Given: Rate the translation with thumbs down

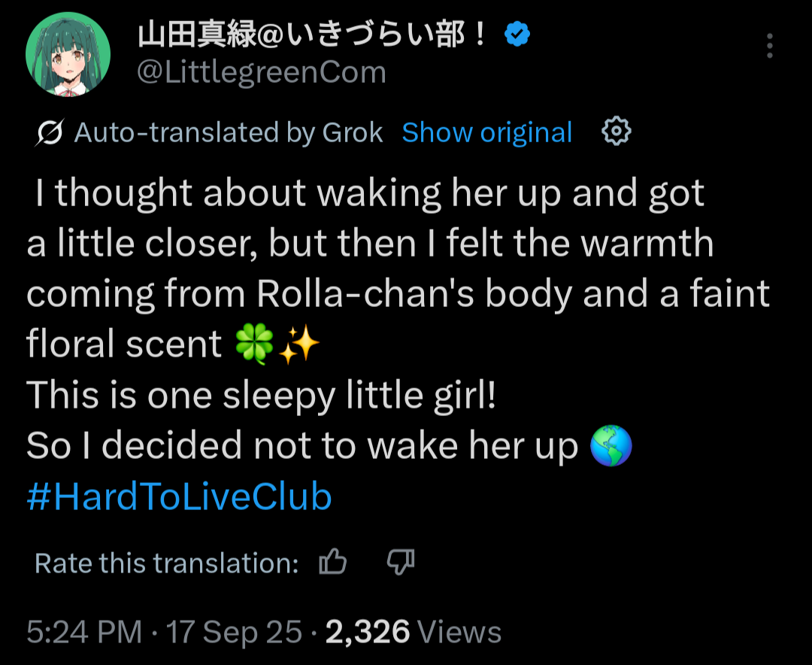Looking at the screenshot, I should click(x=401, y=562).
